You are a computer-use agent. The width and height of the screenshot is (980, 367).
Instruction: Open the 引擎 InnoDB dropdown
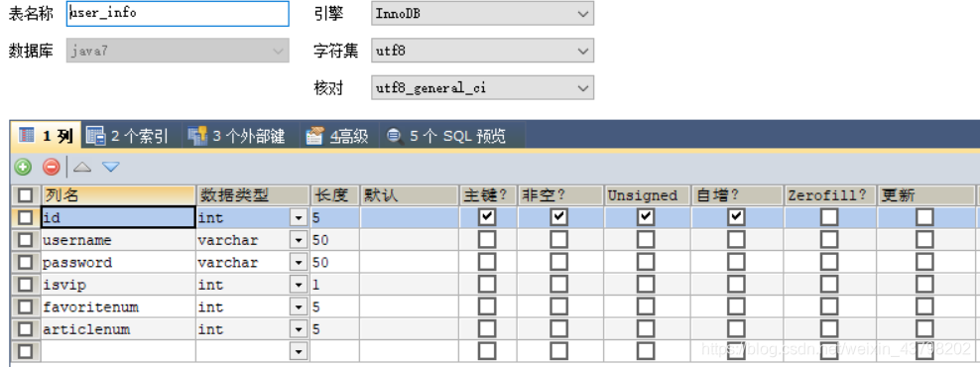[x=482, y=13]
